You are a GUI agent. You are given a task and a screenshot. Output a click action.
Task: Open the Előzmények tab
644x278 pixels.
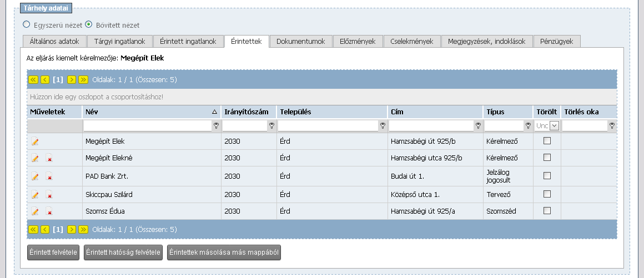click(x=358, y=42)
